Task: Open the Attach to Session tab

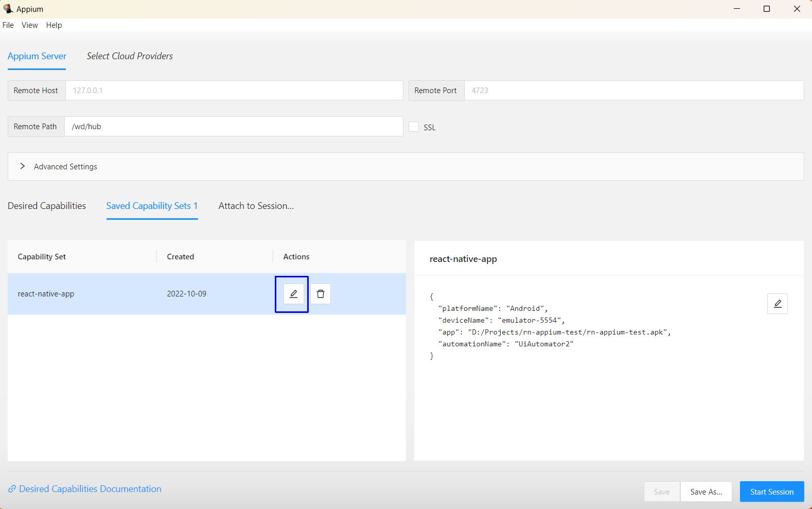Action: click(256, 206)
